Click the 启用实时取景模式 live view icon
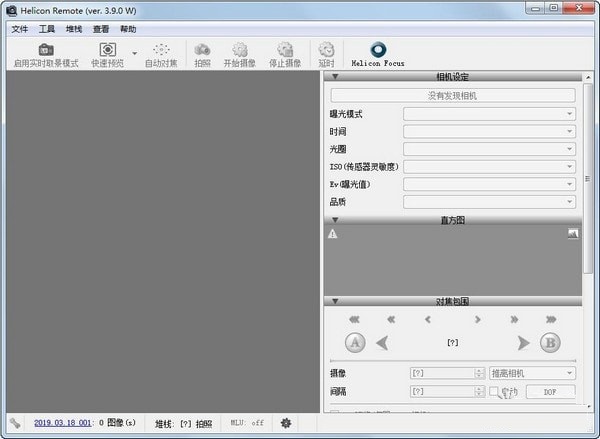The height and width of the screenshot is (439, 600). click(45, 50)
